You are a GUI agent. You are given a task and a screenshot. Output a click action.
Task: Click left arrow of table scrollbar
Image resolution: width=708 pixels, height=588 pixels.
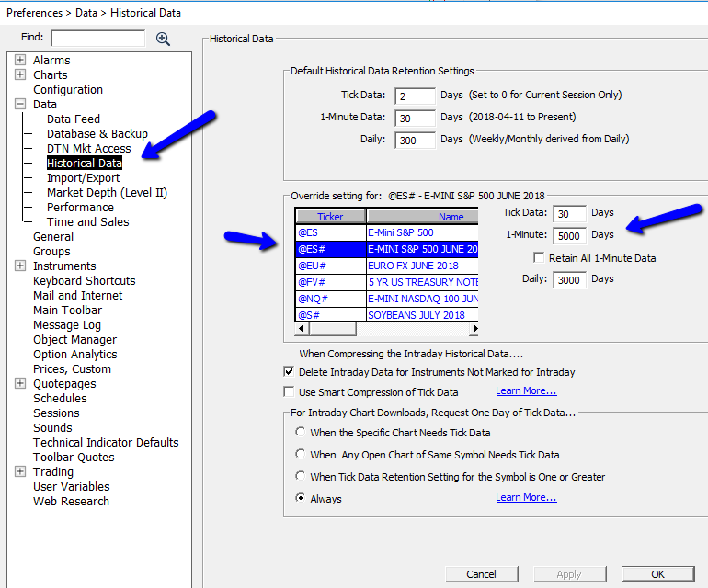(302, 329)
